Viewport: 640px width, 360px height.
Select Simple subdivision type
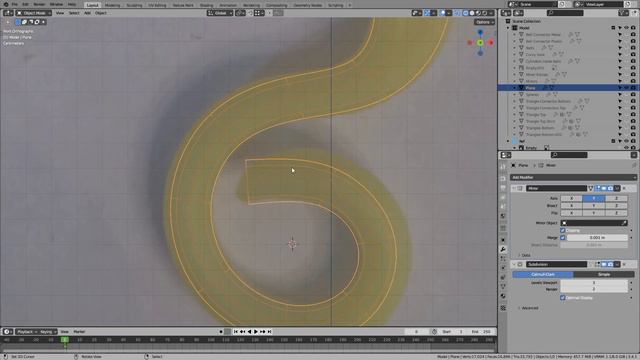(604, 275)
